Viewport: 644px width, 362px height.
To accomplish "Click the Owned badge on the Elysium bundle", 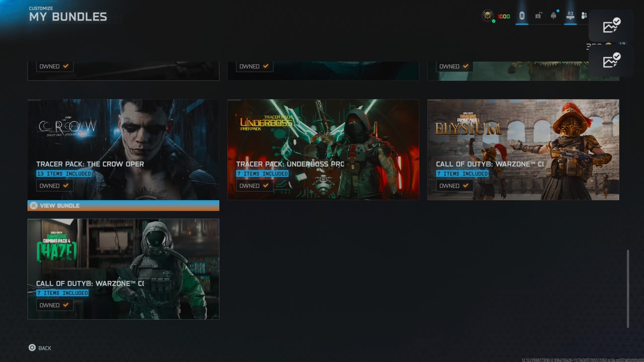I will (x=454, y=186).
